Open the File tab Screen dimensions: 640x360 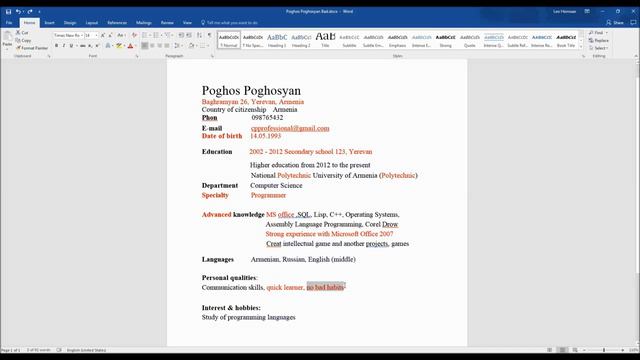click(x=9, y=23)
